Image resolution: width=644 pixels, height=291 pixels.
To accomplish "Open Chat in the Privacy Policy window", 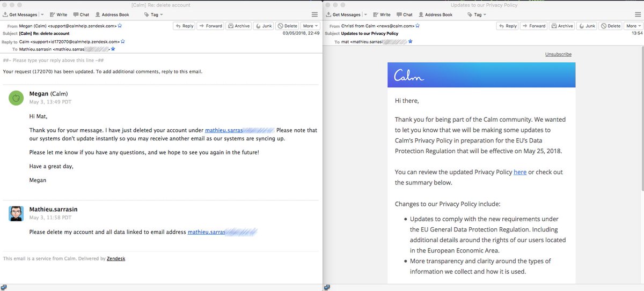I will click(405, 14).
